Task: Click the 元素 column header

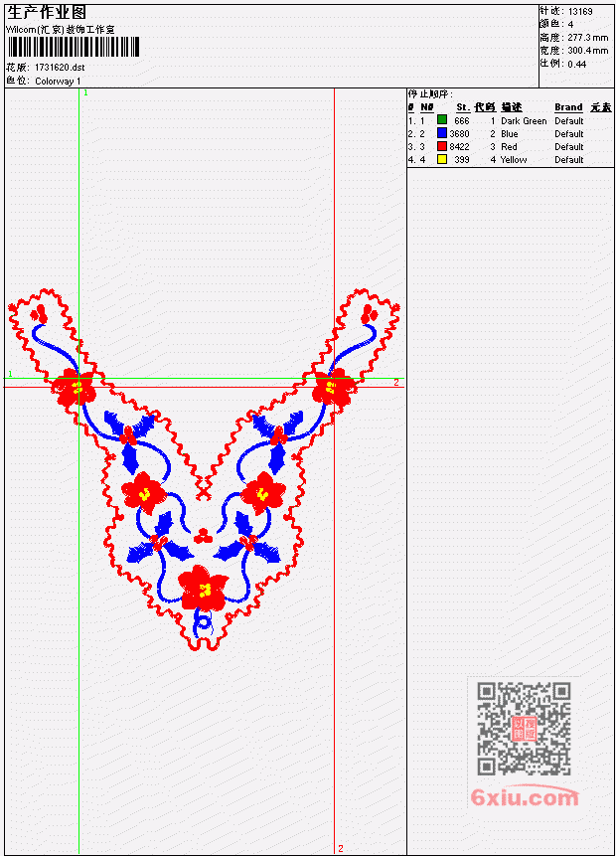Action: (x=601, y=107)
